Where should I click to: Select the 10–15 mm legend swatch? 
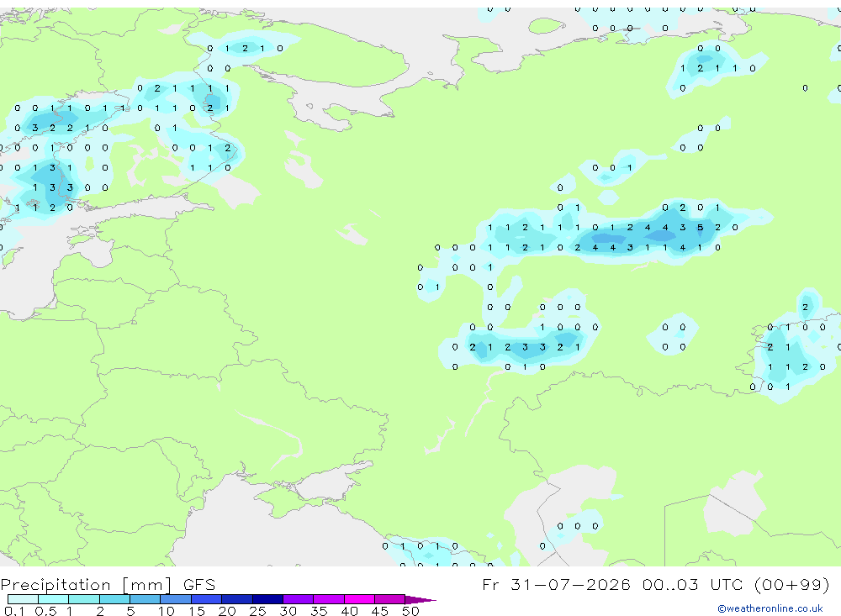[176, 599]
